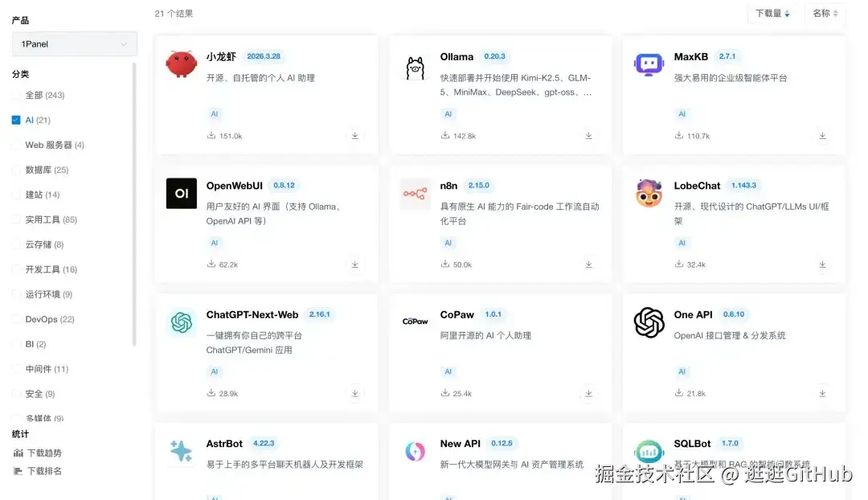Check the 全部 (243) category checkbox
868x500 pixels.
tap(16, 95)
